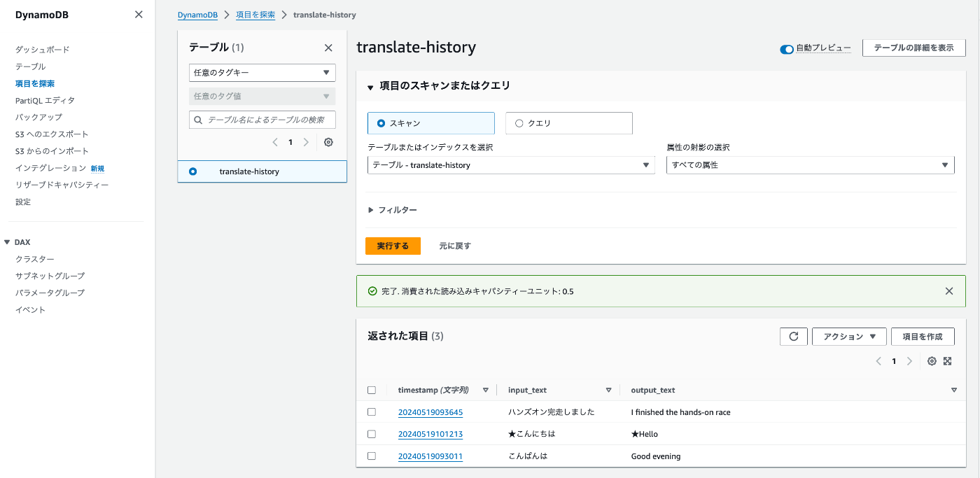Open インテグレーション in sidebar

50,168
